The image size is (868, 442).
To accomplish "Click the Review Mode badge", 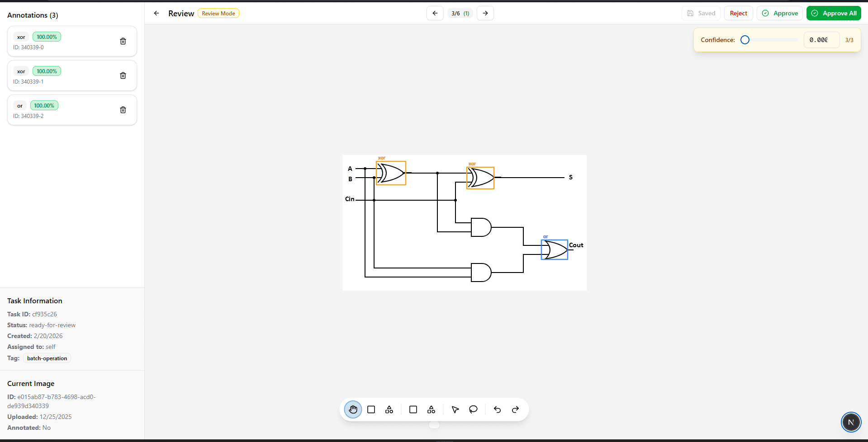I will 218,13.
